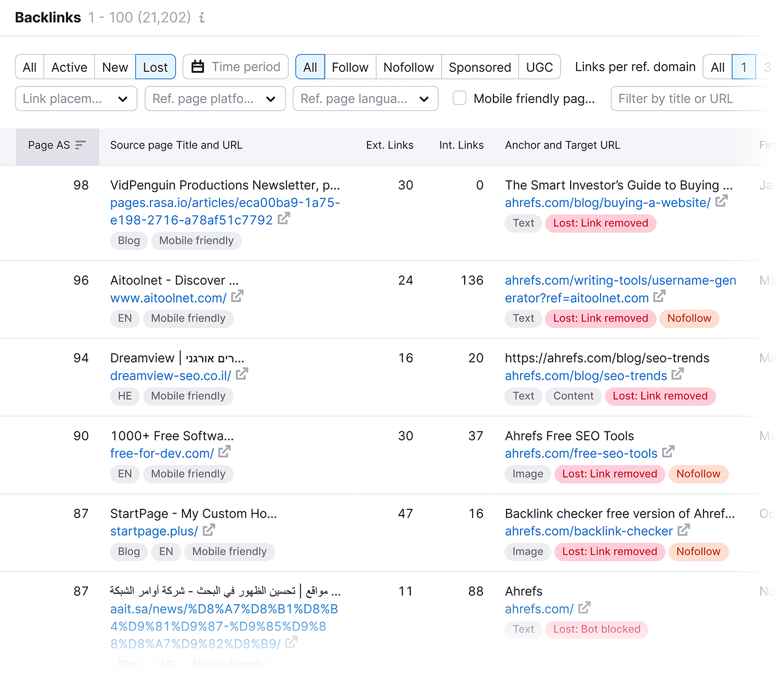The image size is (784, 683).
Task: Open external link icon beside dreamview-seo.co.il
Action: (x=242, y=374)
